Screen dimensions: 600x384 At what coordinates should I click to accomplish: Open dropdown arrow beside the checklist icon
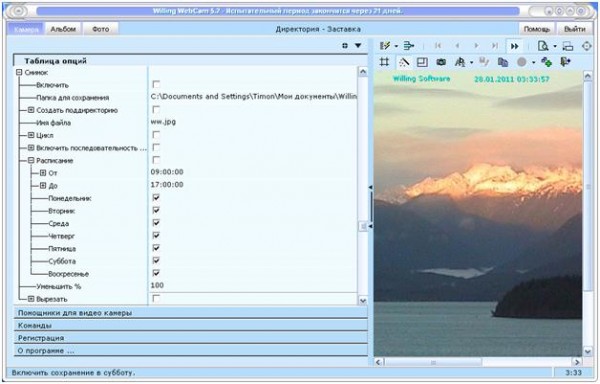tap(396, 46)
